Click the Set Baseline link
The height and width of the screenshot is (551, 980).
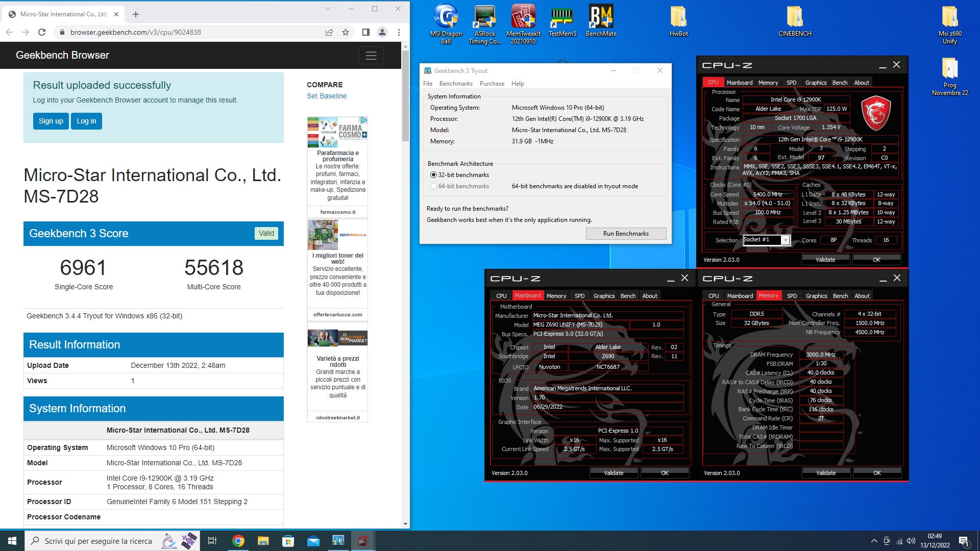327,96
